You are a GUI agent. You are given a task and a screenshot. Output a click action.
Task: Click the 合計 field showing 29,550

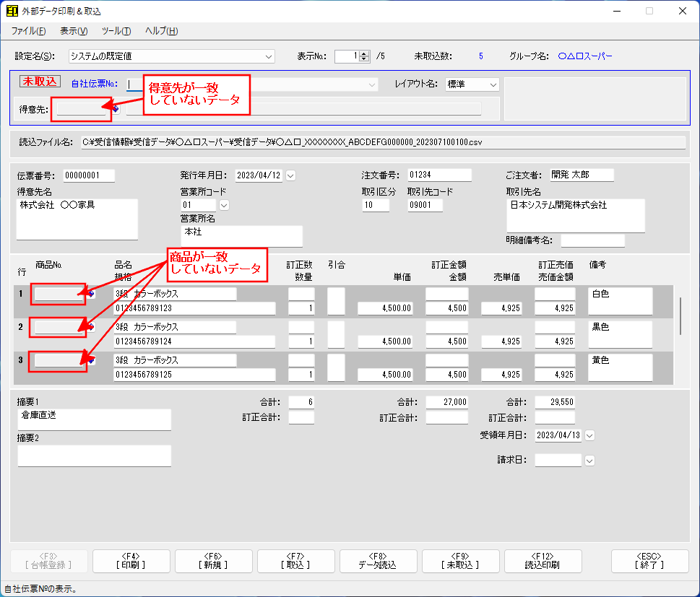[x=555, y=403]
